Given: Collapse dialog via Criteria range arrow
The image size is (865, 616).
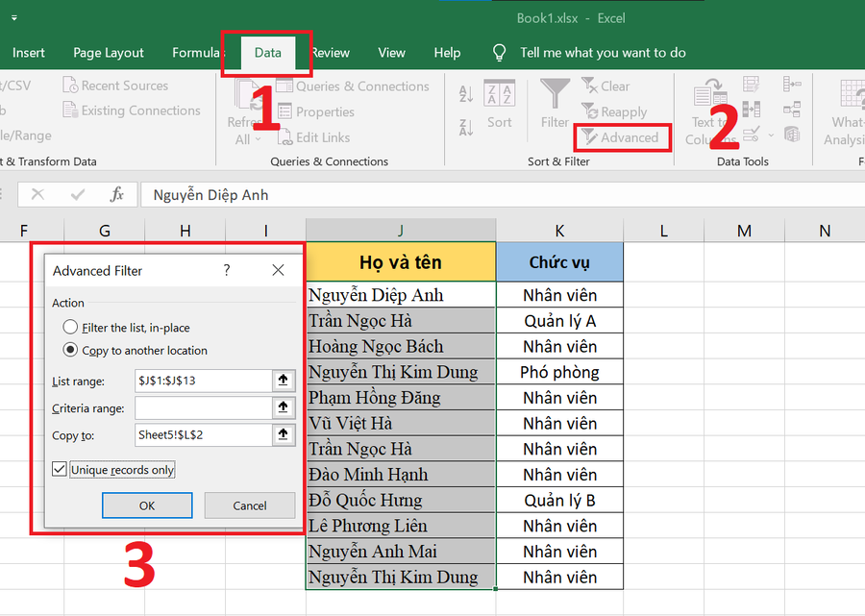Looking at the screenshot, I should coord(283,407).
